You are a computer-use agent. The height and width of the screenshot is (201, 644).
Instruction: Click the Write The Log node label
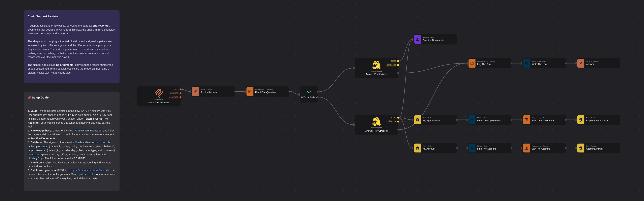pos(539,64)
